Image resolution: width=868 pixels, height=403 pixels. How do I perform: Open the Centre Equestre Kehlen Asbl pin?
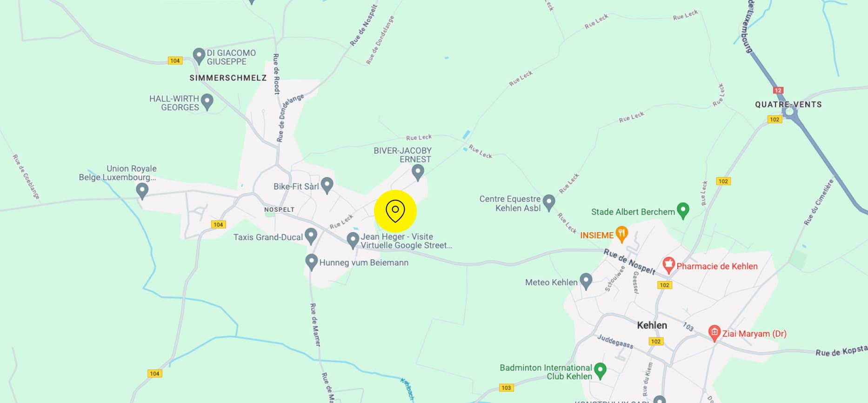[549, 203]
